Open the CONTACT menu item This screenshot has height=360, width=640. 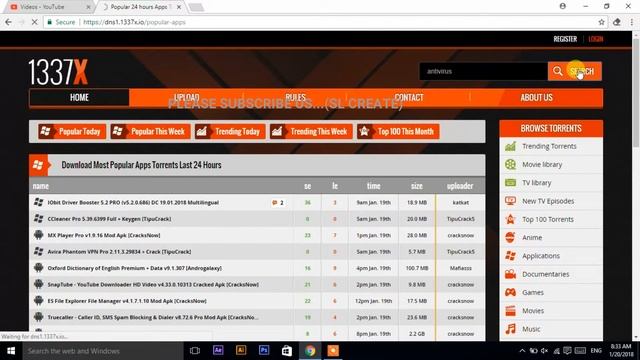pyautogui.click(x=409, y=98)
